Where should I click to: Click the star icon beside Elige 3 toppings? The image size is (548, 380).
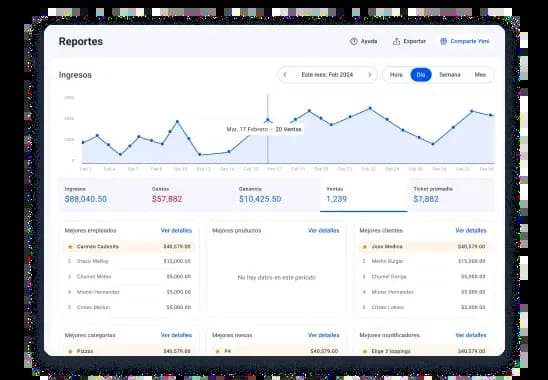tap(365, 351)
